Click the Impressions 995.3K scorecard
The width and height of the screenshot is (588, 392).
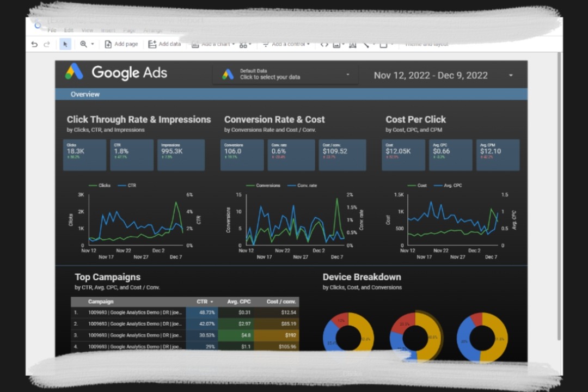pyautogui.click(x=181, y=155)
